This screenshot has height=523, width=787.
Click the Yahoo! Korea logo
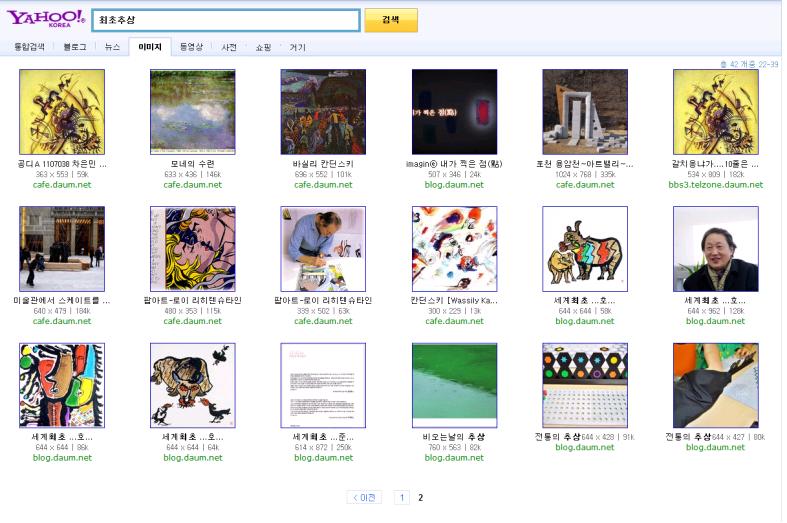46,19
